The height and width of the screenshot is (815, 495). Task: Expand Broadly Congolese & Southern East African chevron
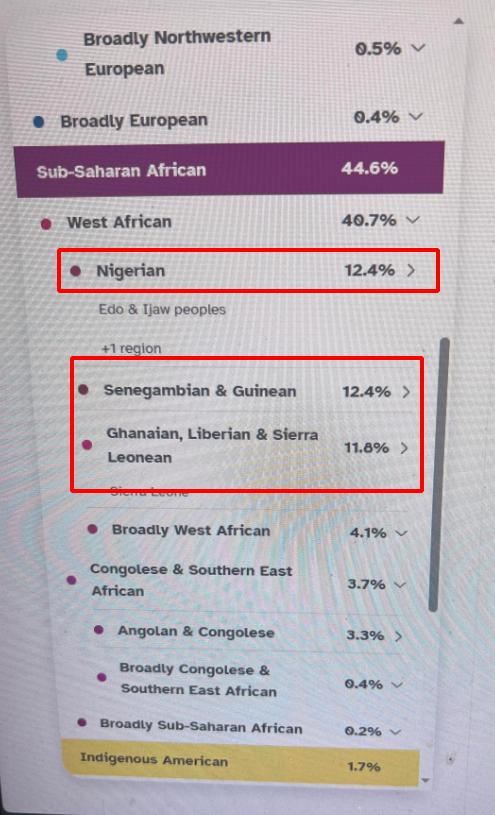coord(397,685)
